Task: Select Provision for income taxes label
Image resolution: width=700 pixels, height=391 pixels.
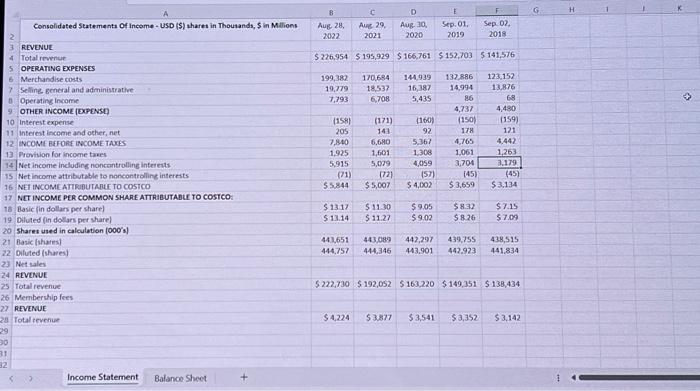Action: pyautogui.click(x=62, y=154)
